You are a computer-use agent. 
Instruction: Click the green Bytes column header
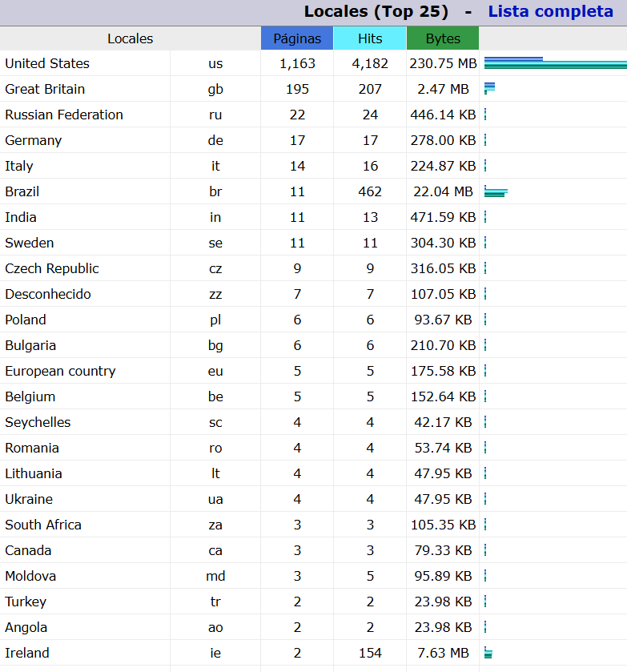pyautogui.click(x=443, y=38)
